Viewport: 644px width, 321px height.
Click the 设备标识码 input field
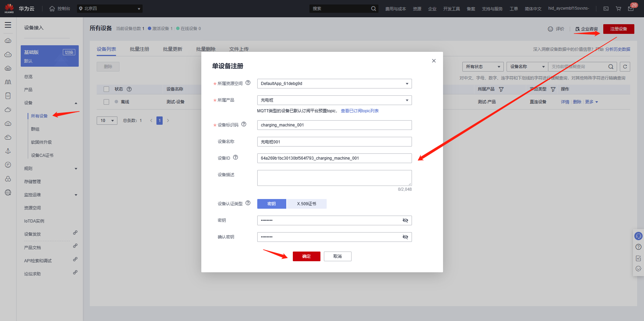(x=334, y=125)
